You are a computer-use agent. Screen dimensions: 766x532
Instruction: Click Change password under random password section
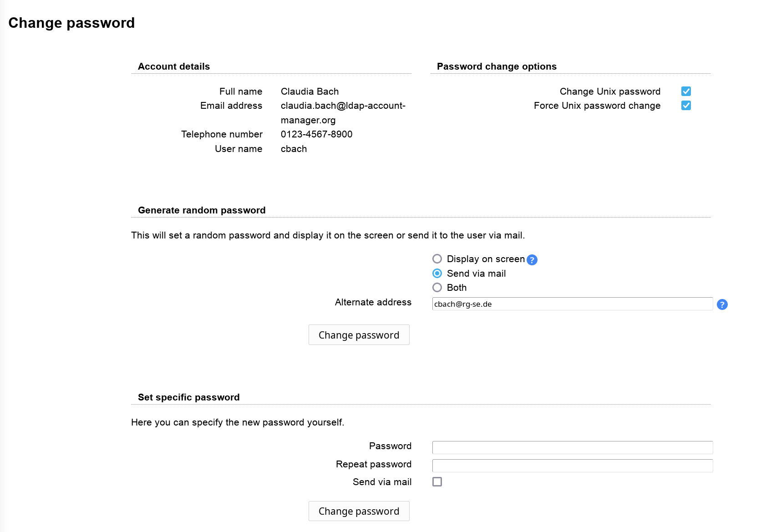(x=359, y=334)
